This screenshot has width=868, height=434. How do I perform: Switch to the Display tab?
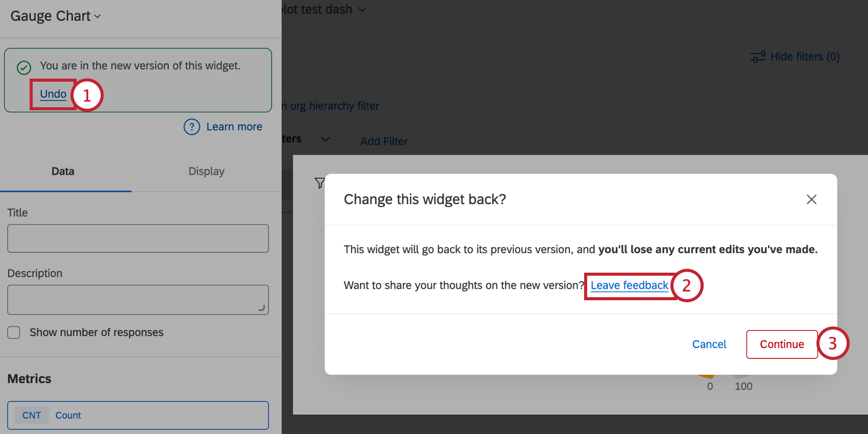click(206, 171)
